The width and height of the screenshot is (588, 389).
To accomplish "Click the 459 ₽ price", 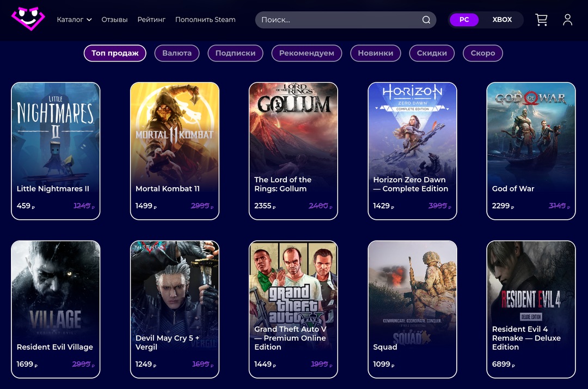I will coord(26,206).
